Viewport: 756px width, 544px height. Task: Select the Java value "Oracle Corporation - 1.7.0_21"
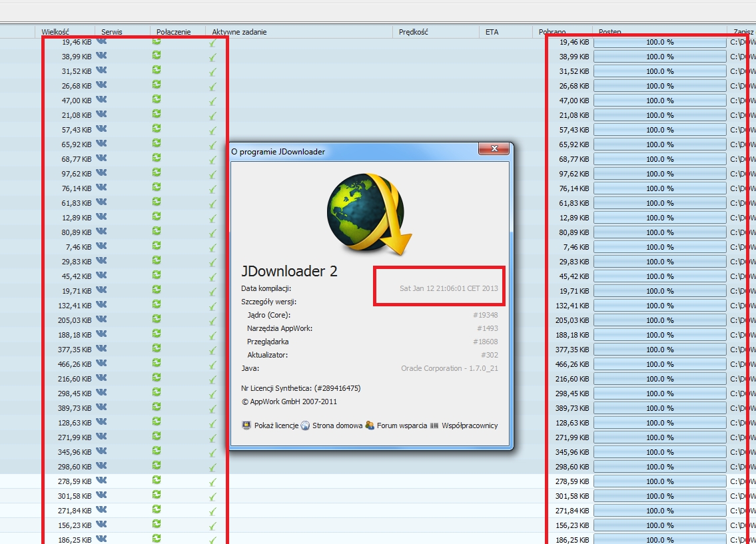click(x=450, y=368)
